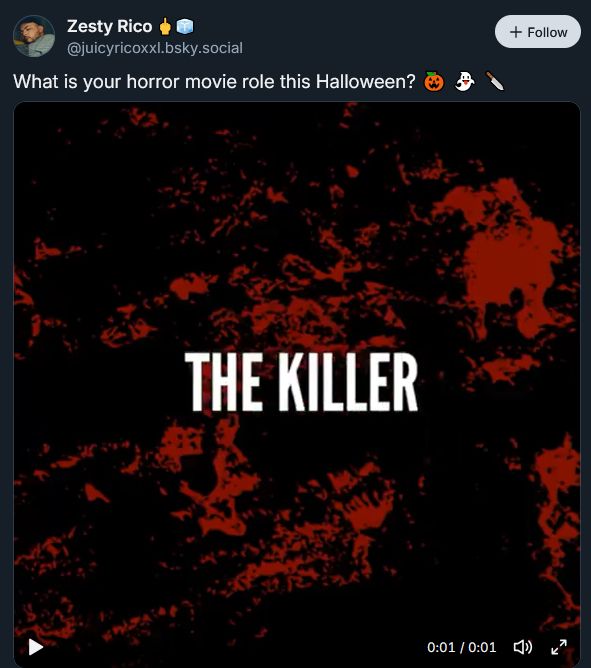591x668 pixels.
Task: Visit the @juicyricoxxl.bsky.social handle link
Action: click(155, 48)
